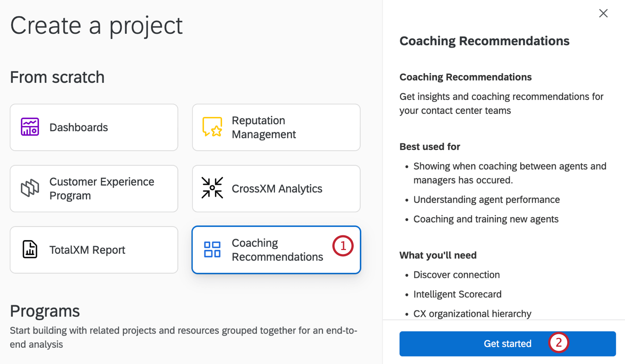This screenshot has width=625, height=364.
Task: Click the 'Programs' section heading
Action: (x=45, y=311)
